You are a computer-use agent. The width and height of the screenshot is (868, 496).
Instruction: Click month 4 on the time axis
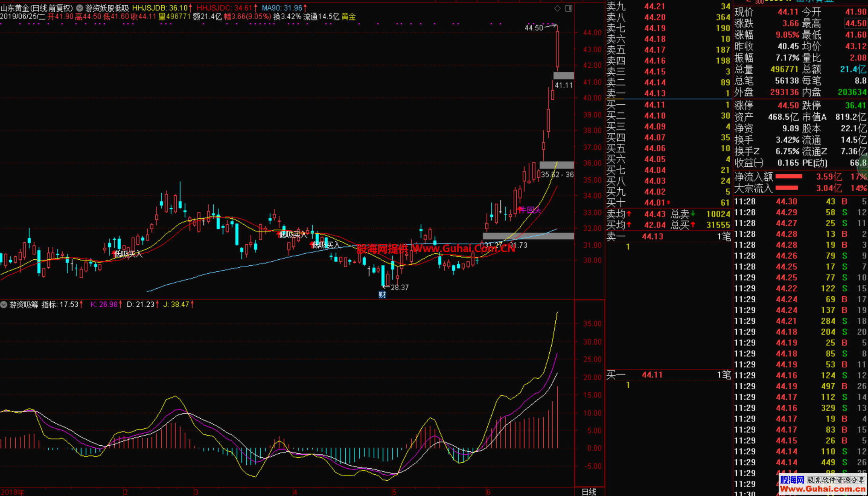tap(295, 492)
